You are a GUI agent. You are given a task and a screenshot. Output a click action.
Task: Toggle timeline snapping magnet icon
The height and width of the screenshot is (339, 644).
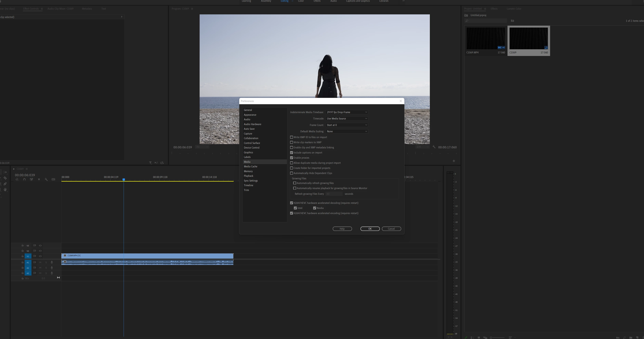24,179
